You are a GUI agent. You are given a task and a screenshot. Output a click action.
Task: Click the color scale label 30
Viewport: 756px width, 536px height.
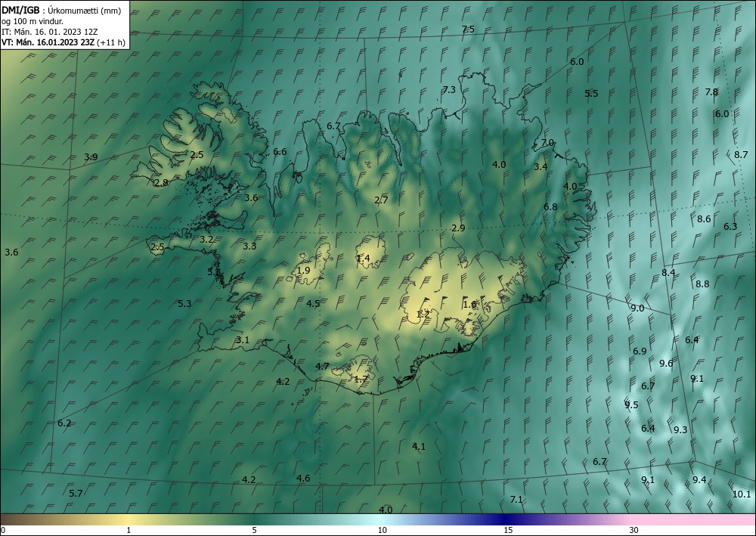point(634,530)
